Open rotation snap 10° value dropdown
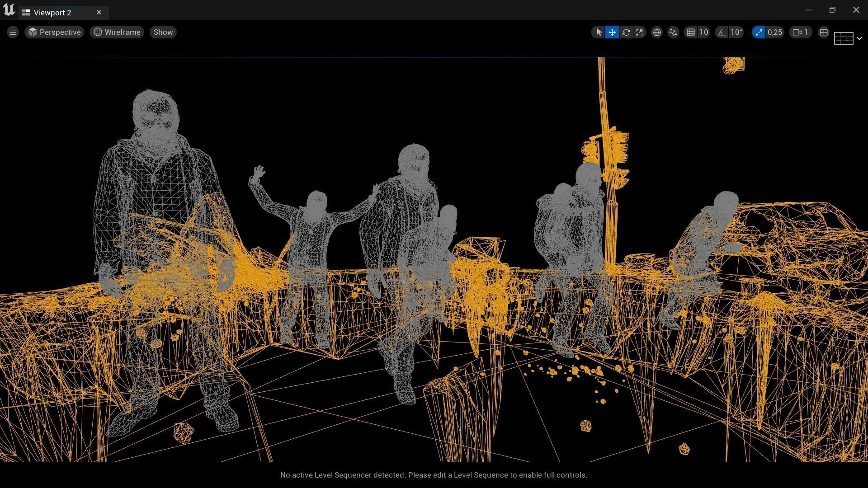The image size is (868, 488). point(736,32)
